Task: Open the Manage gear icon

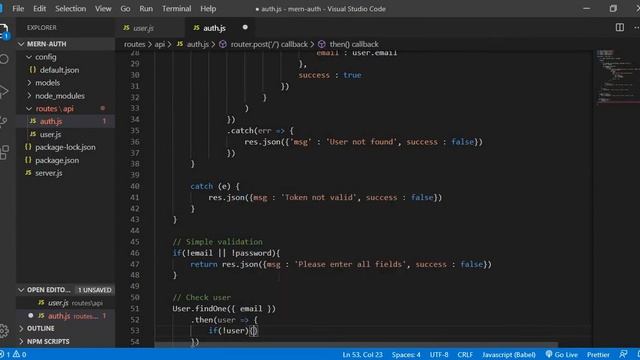Action: pos(4,330)
